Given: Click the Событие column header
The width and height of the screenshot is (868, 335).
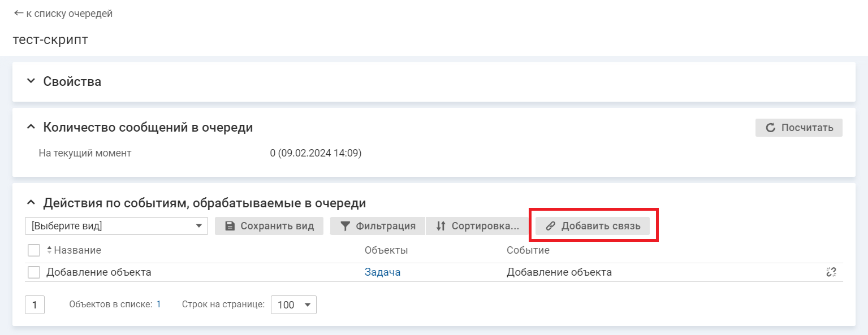Looking at the screenshot, I should [x=528, y=250].
